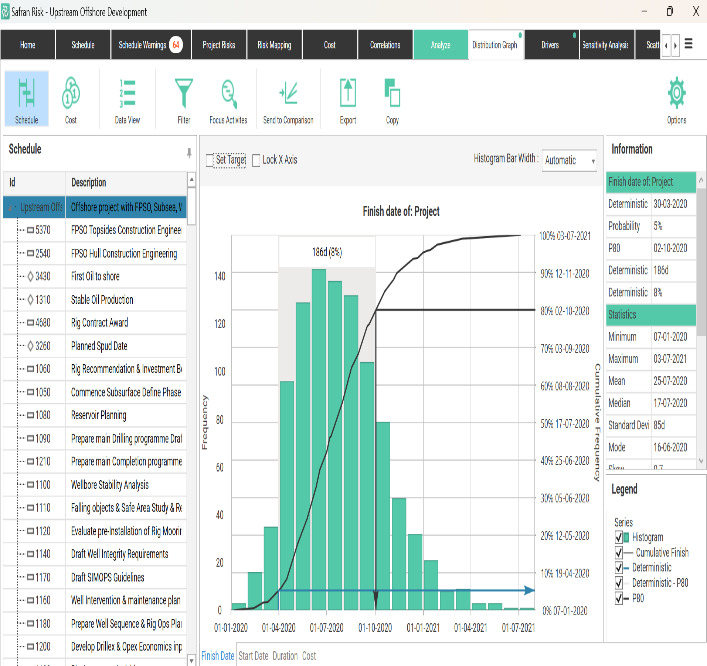
Task: Sort by the Id column header
Action: point(34,183)
